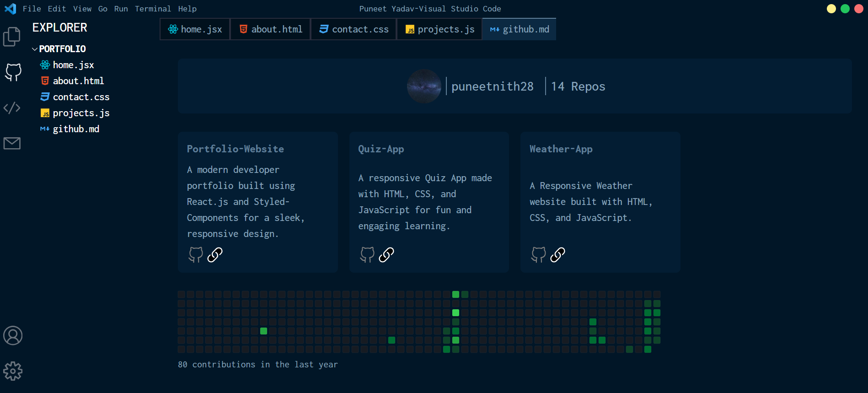Screen dimensions: 868x393
Task: Click the Weather-App description text
Action: (591, 202)
